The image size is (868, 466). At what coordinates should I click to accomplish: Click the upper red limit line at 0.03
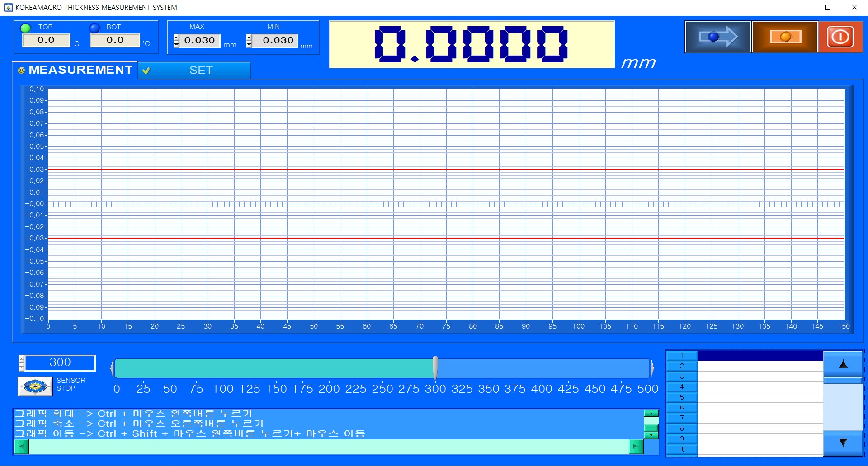point(446,169)
